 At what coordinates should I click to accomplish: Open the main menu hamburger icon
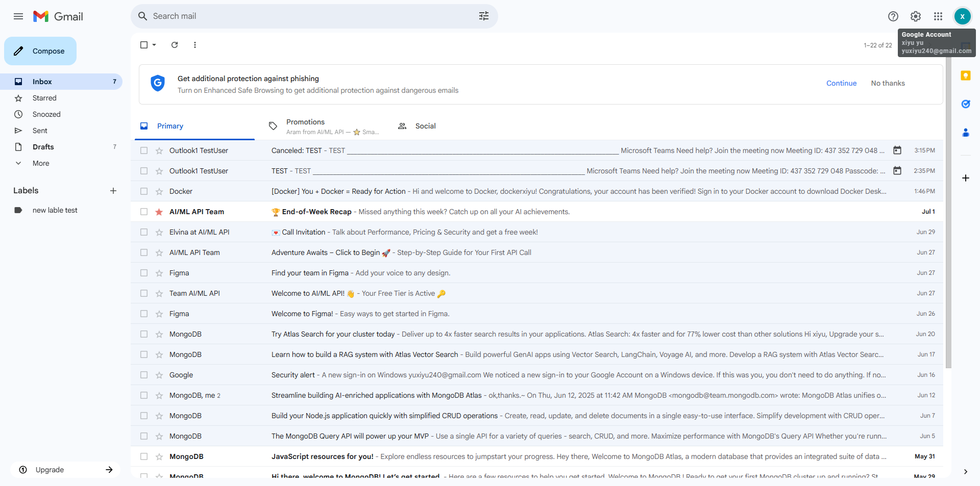click(18, 16)
